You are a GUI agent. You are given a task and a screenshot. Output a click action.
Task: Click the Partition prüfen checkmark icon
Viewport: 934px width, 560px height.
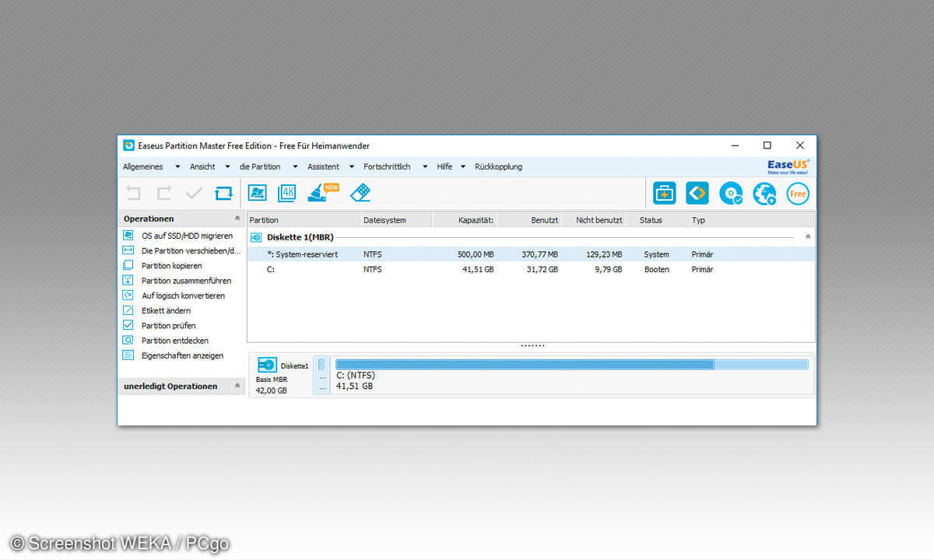tap(128, 325)
